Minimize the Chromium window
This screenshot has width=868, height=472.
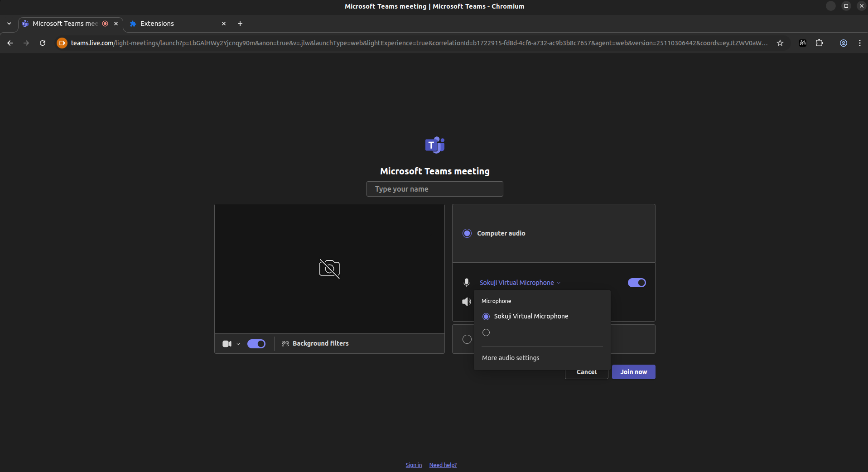click(x=831, y=6)
